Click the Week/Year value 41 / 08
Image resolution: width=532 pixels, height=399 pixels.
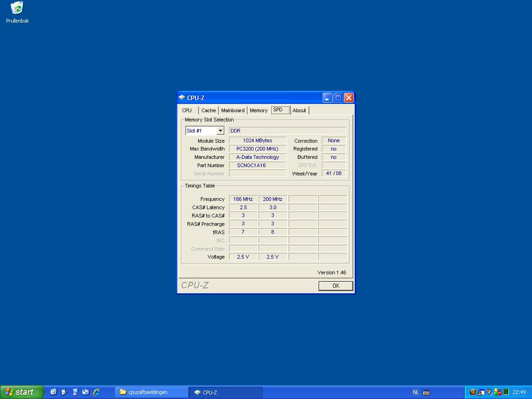pos(334,173)
